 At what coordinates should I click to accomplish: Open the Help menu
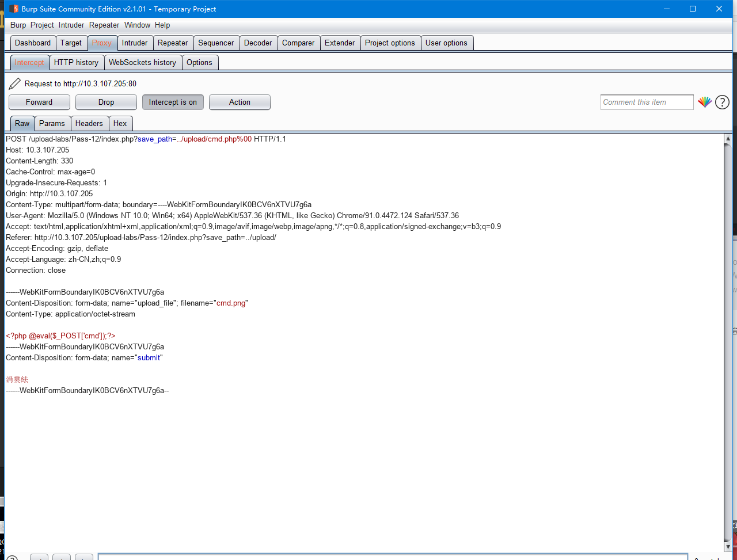point(162,25)
